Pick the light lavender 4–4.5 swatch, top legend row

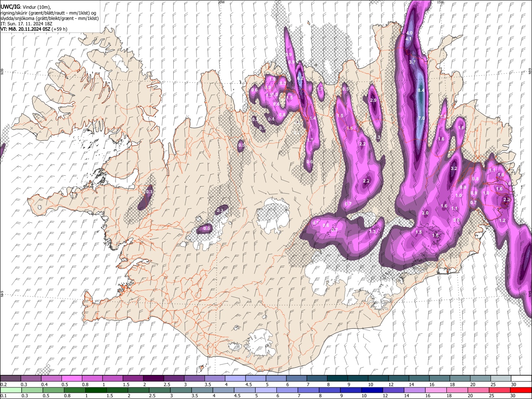[235, 378]
